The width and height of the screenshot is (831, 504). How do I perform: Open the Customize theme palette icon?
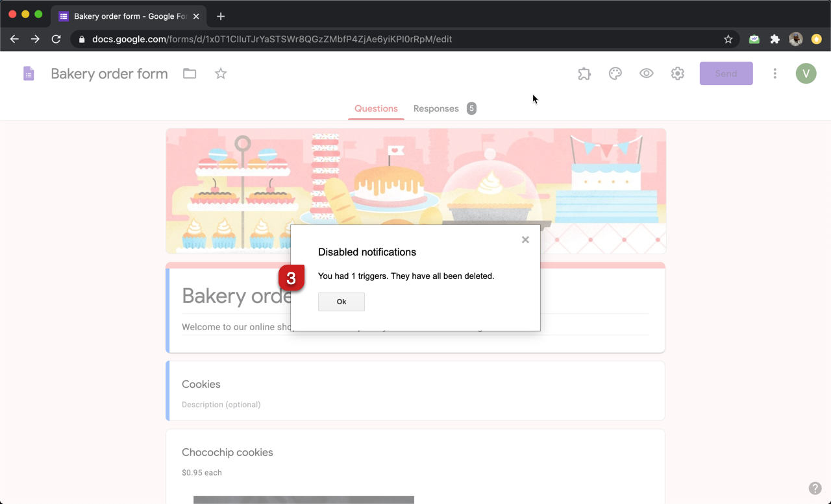tap(615, 73)
